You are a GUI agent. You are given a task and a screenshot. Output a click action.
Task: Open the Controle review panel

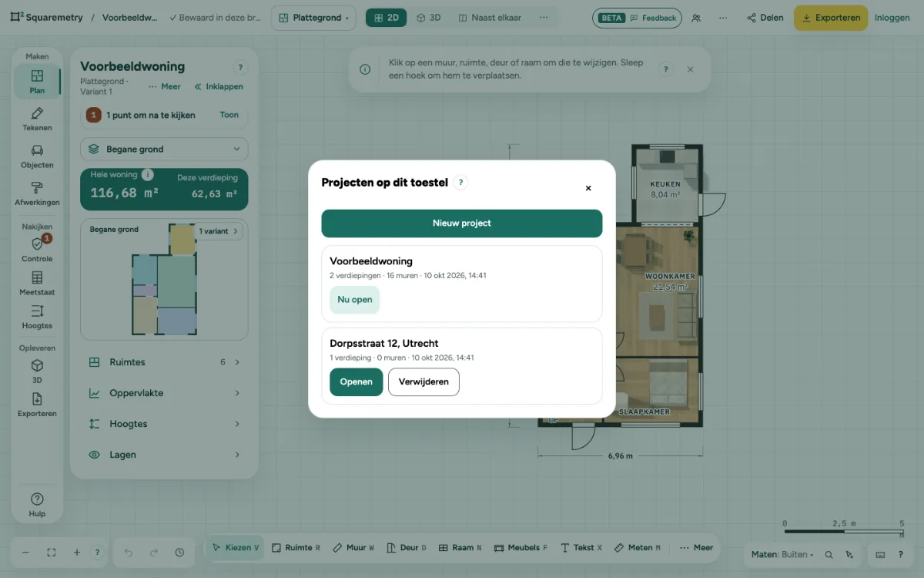click(37, 249)
